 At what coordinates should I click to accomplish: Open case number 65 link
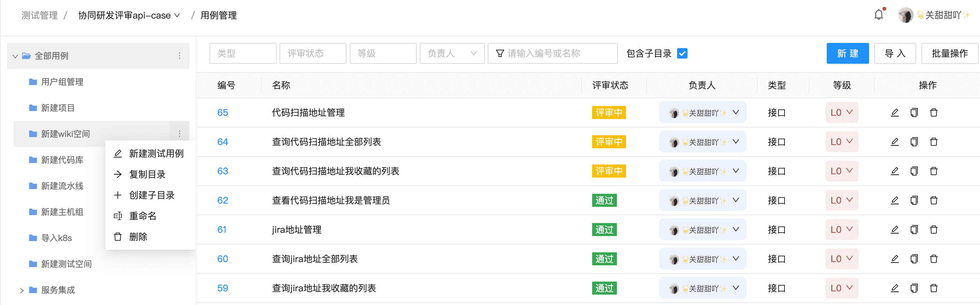223,113
